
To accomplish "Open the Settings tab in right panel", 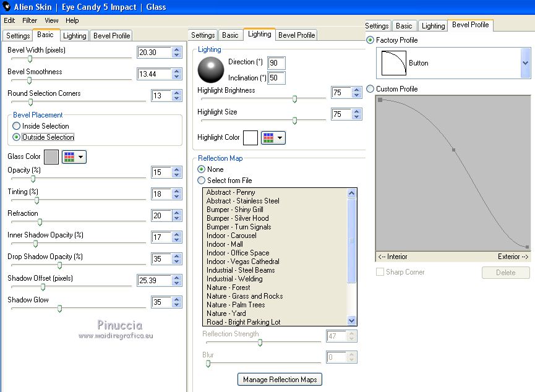I will (377, 26).
